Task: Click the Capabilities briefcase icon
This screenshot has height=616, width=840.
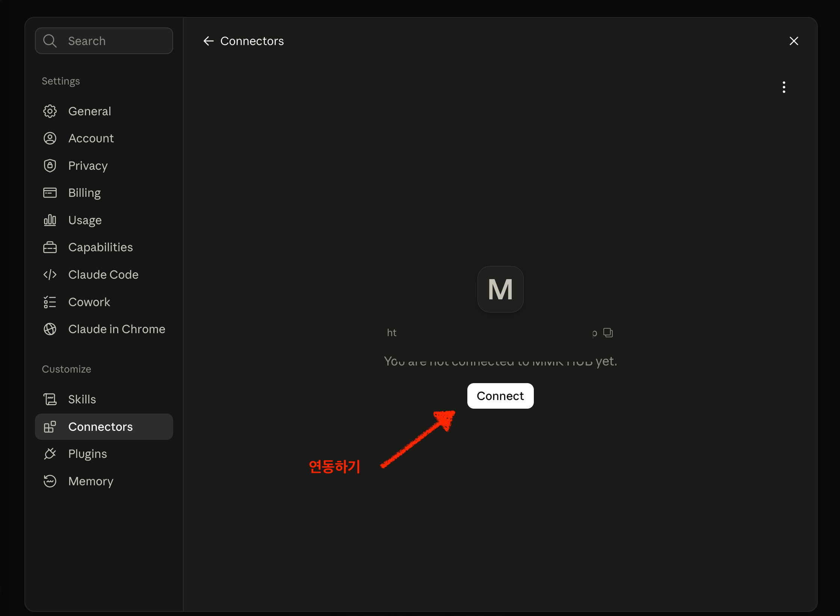Action: coord(50,247)
